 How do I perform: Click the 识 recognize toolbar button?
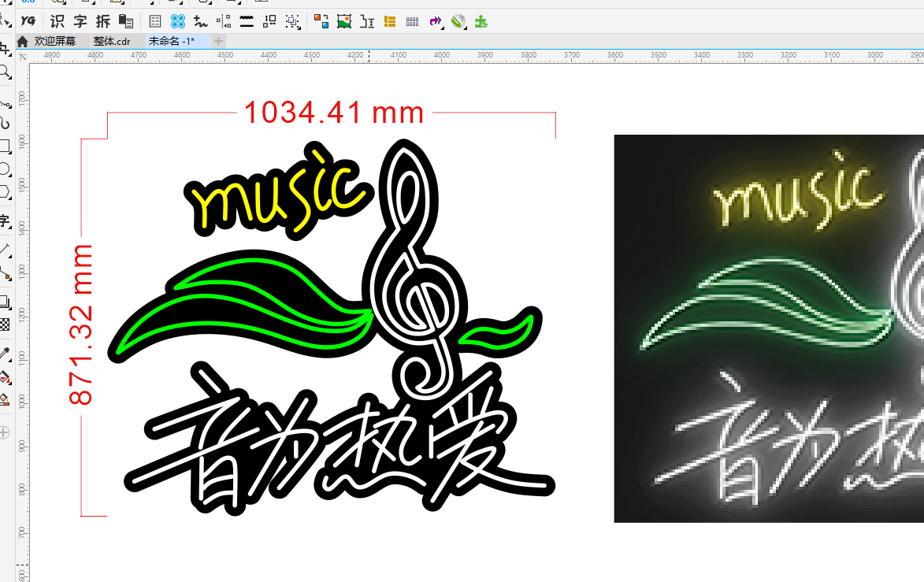(58, 22)
